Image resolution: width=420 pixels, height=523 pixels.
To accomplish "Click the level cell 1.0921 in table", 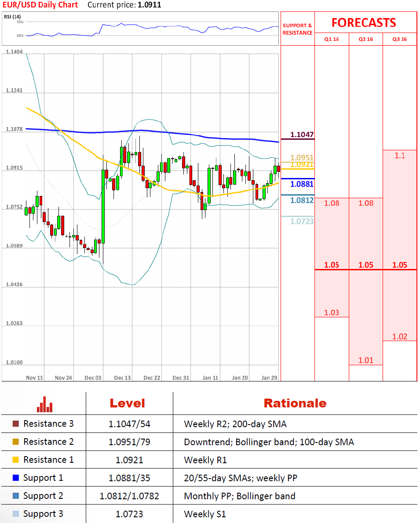I will pos(129,460).
